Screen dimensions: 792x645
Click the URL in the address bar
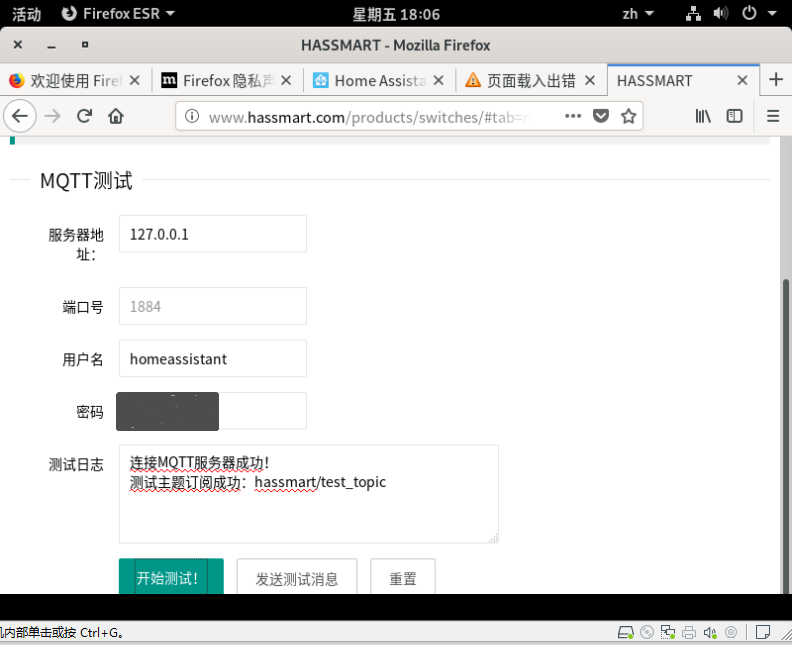(x=369, y=117)
